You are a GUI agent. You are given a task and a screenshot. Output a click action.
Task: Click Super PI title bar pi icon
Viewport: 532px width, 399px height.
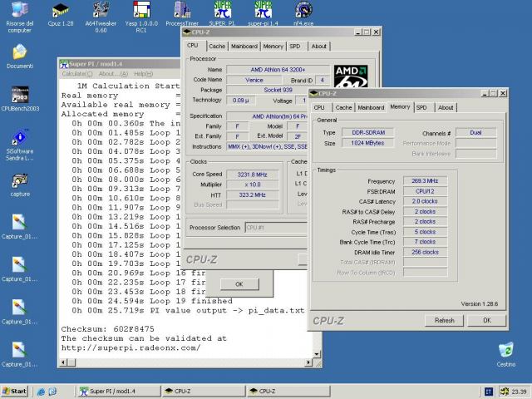tap(64, 64)
